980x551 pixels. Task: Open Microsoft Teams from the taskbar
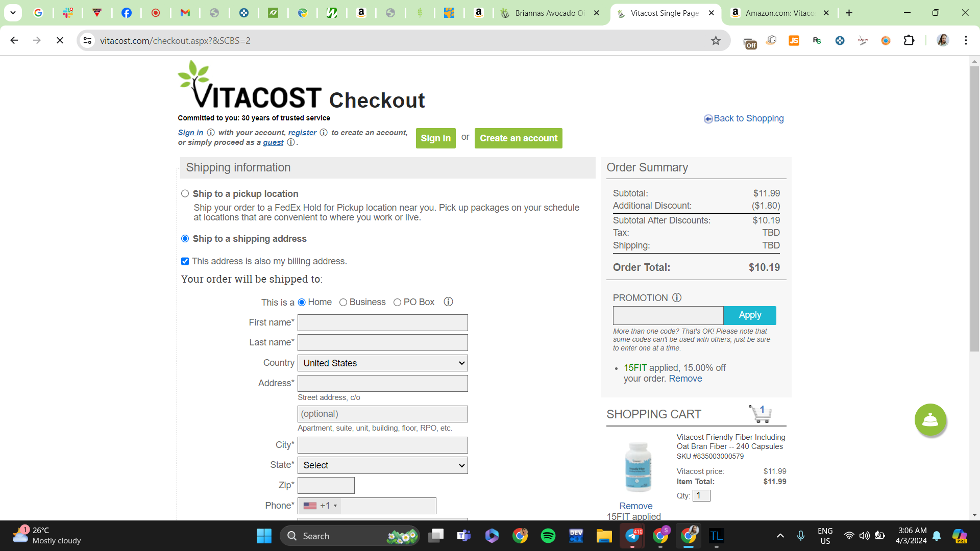(463, 536)
